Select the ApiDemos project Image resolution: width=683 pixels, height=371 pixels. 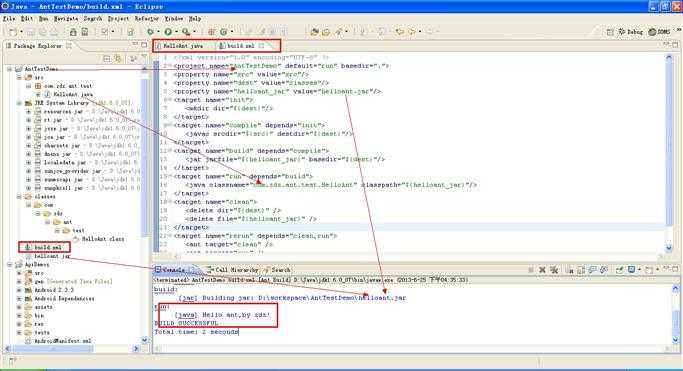33,265
